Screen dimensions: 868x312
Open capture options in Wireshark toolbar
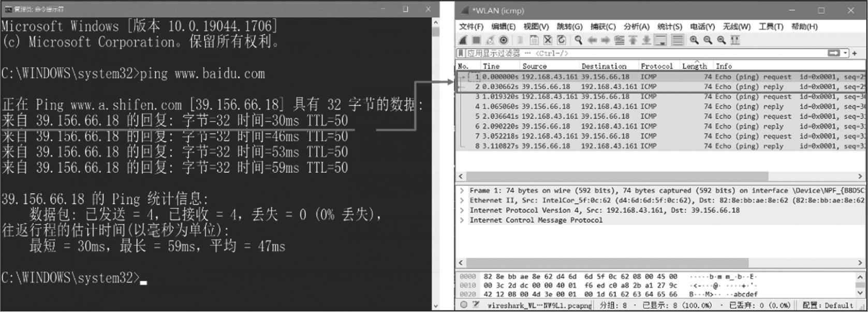click(503, 40)
